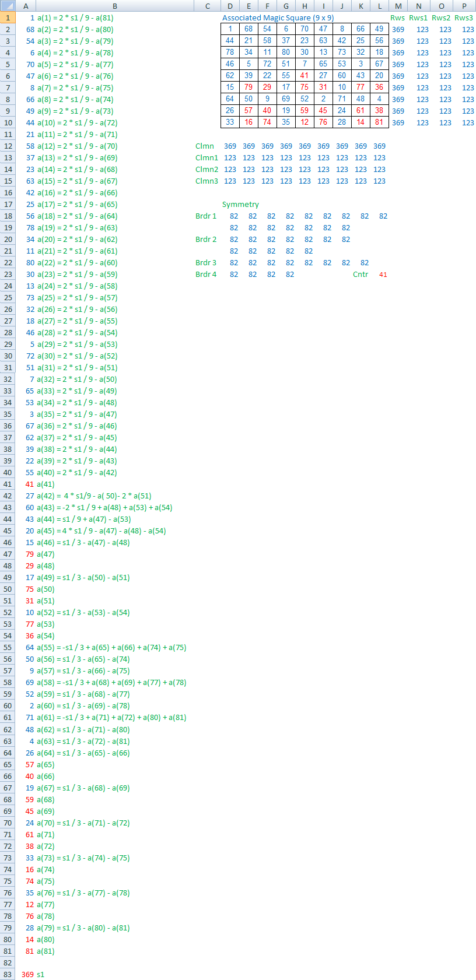The height and width of the screenshot is (980, 476).
Task: Click formula starting 'a(43) = -2 * s1 / 9'
Action: (104, 507)
